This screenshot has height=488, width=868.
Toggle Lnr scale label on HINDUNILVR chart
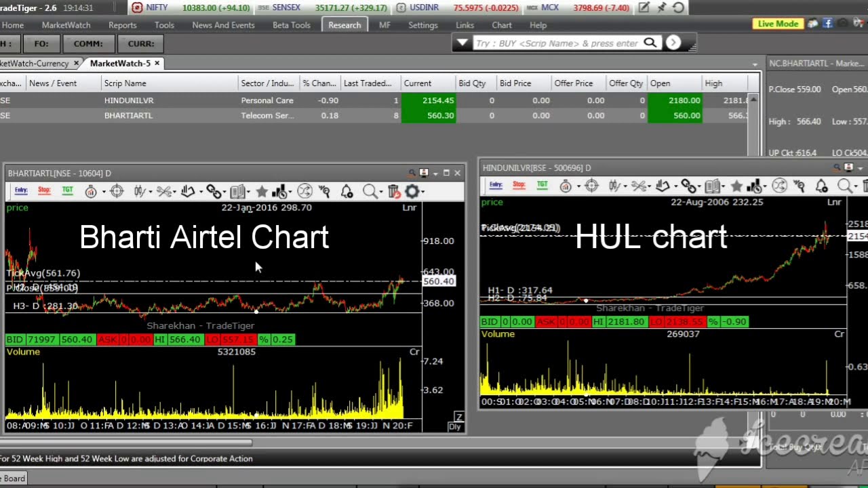tap(834, 202)
